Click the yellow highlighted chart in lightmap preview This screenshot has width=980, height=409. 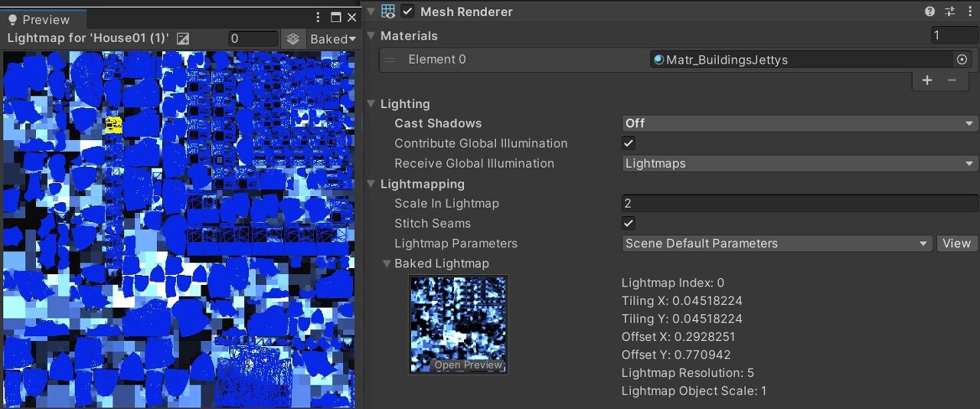[x=113, y=124]
